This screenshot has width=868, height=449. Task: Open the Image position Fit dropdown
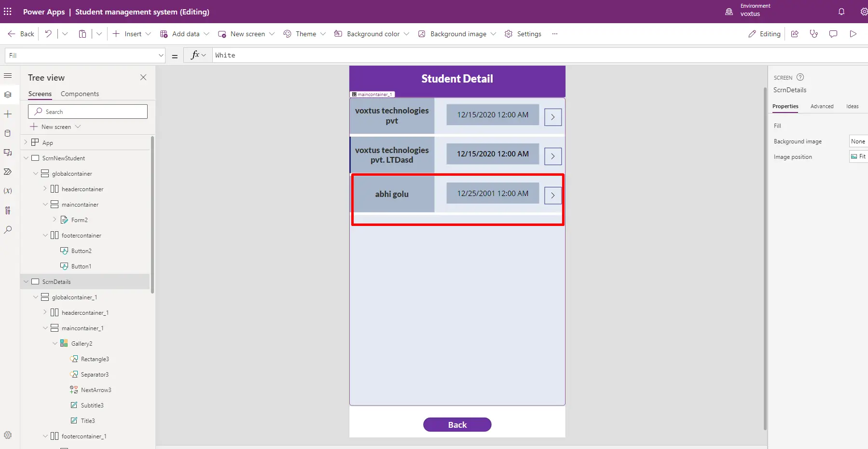tap(858, 156)
